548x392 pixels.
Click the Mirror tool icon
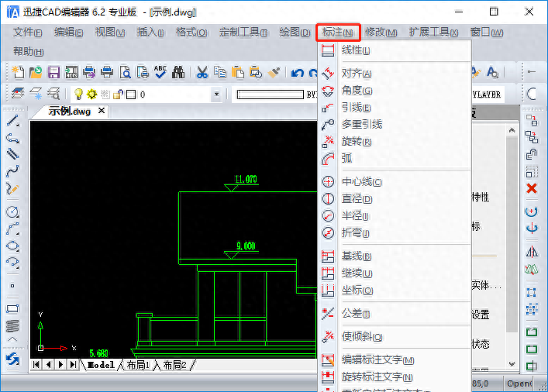tap(532, 252)
